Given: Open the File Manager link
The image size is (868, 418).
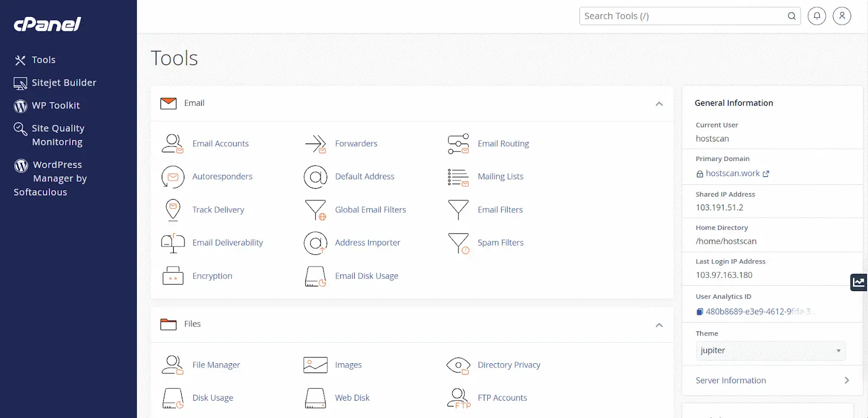Looking at the screenshot, I should click(216, 365).
